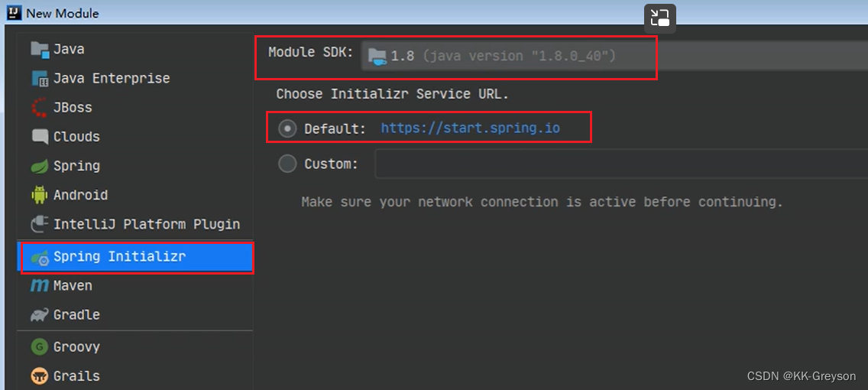Choose Java Enterprise in the module list
Image resolution: width=868 pixels, height=390 pixels.
(x=136, y=79)
